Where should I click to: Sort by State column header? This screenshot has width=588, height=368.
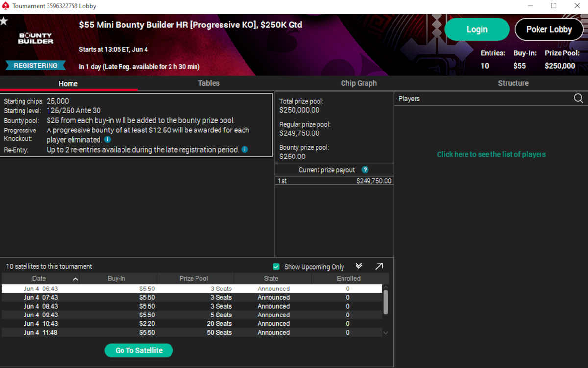click(271, 278)
